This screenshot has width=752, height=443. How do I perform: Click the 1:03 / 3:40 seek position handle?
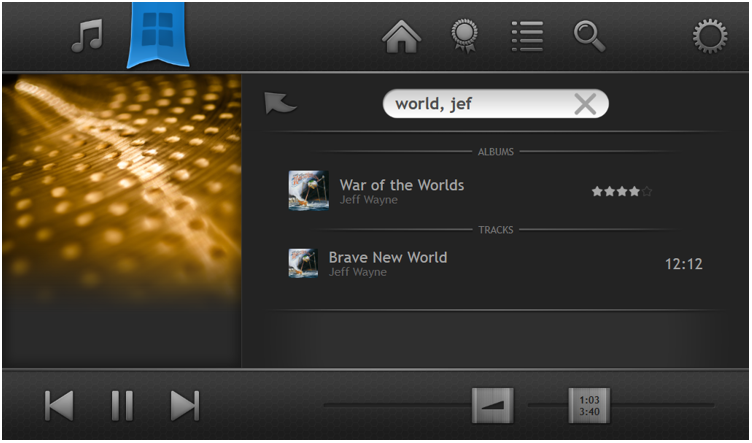(x=589, y=405)
